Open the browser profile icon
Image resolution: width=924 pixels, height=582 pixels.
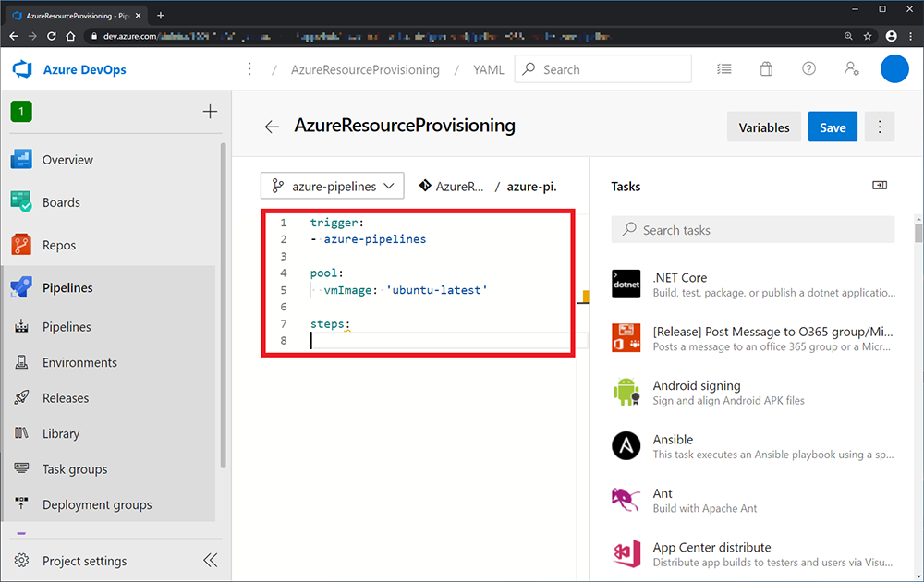click(891, 37)
